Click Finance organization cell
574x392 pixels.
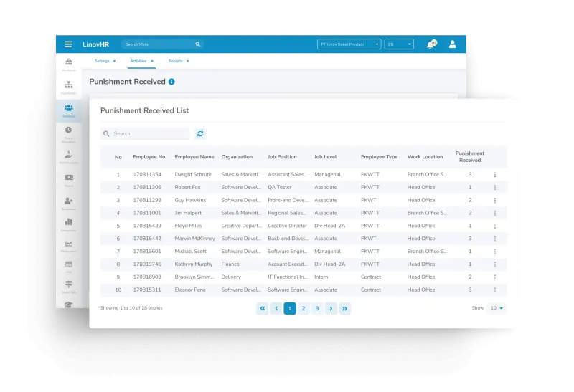point(230,264)
